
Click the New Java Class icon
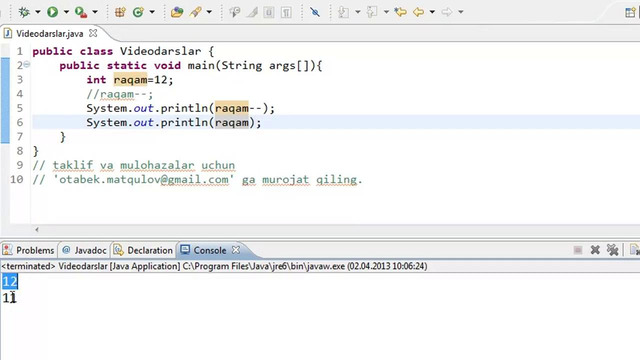138,12
